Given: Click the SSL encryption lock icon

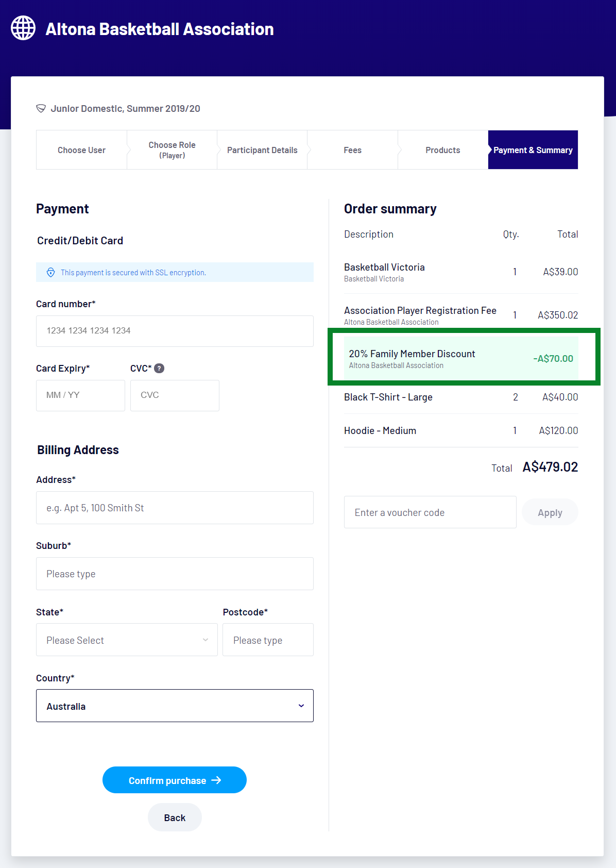Looking at the screenshot, I should point(50,273).
